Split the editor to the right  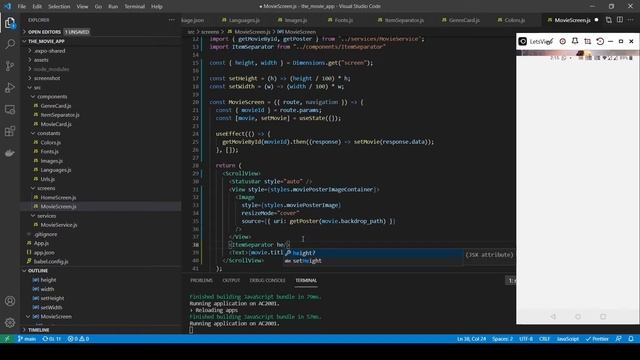(x=620, y=20)
